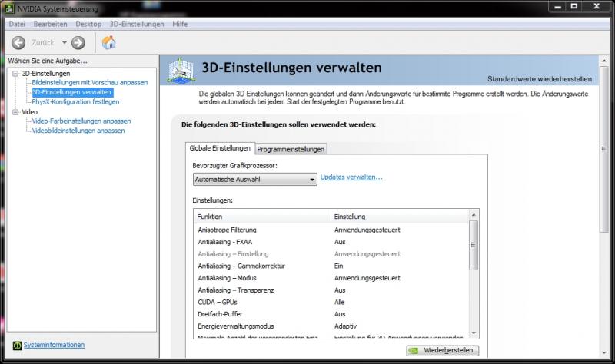Image resolution: width=615 pixels, height=364 pixels.
Task: Open the Bearbeiten menu
Action: point(50,24)
